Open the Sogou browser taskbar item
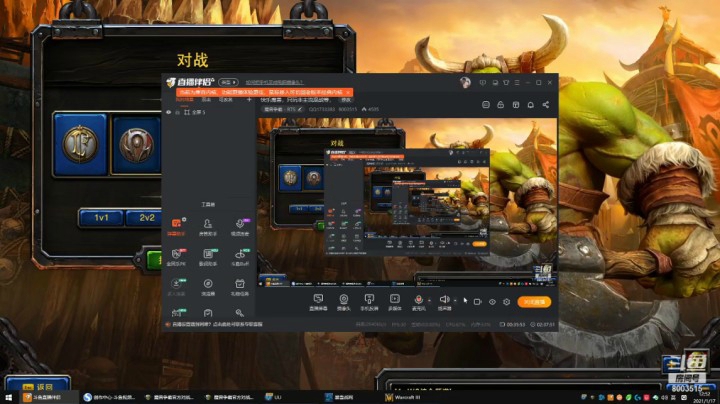 pos(109,397)
